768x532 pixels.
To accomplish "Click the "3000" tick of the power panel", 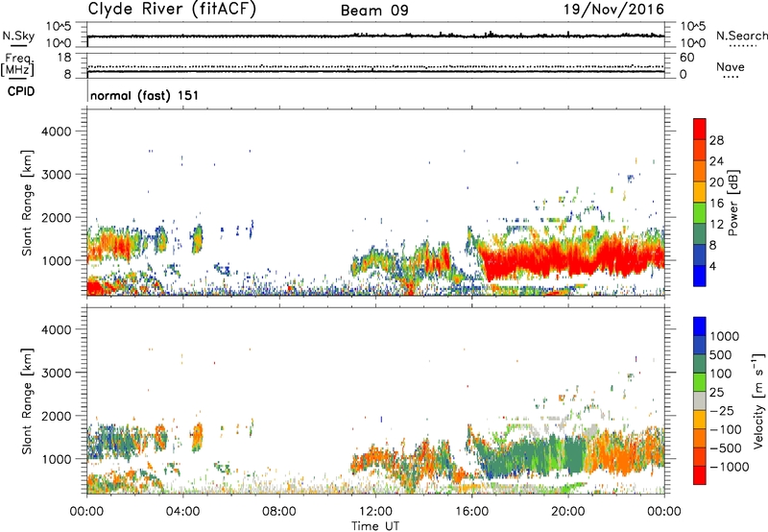I will [x=57, y=175].
